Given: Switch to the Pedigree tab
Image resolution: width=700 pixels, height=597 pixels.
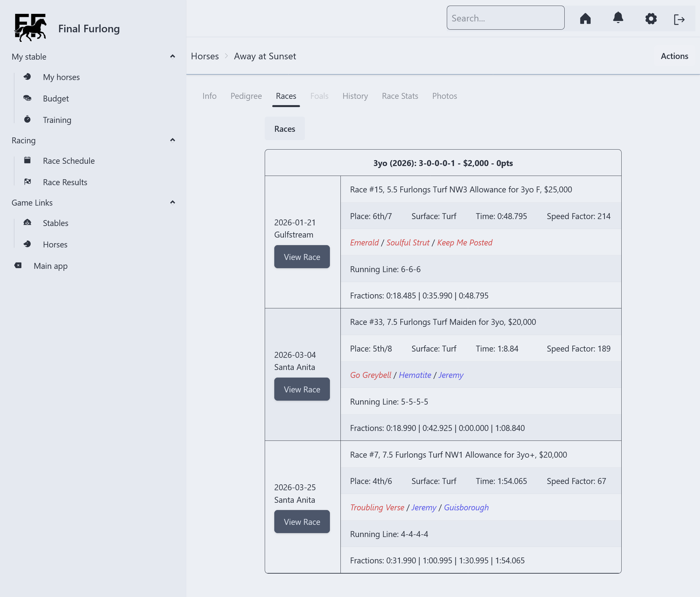Looking at the screenshot, I should pos(246,96).
